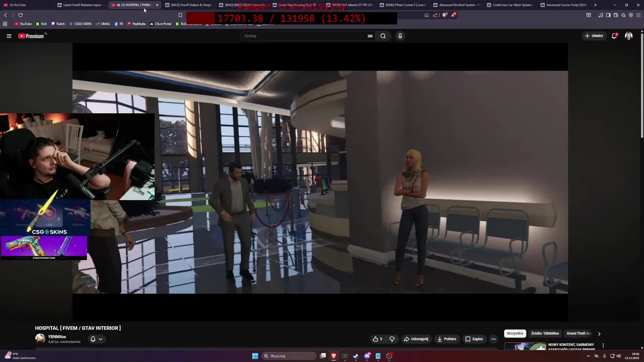
Task: Click the Brave Rewards triangle icon
Action: coord(453,15)
